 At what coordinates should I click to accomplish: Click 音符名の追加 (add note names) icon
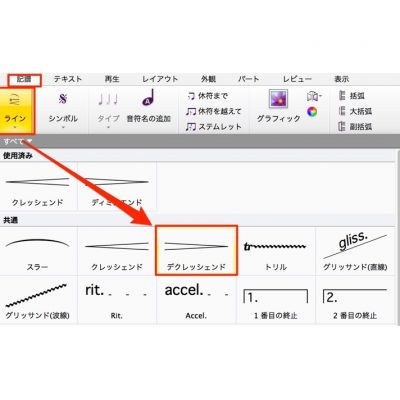(149, 99)
